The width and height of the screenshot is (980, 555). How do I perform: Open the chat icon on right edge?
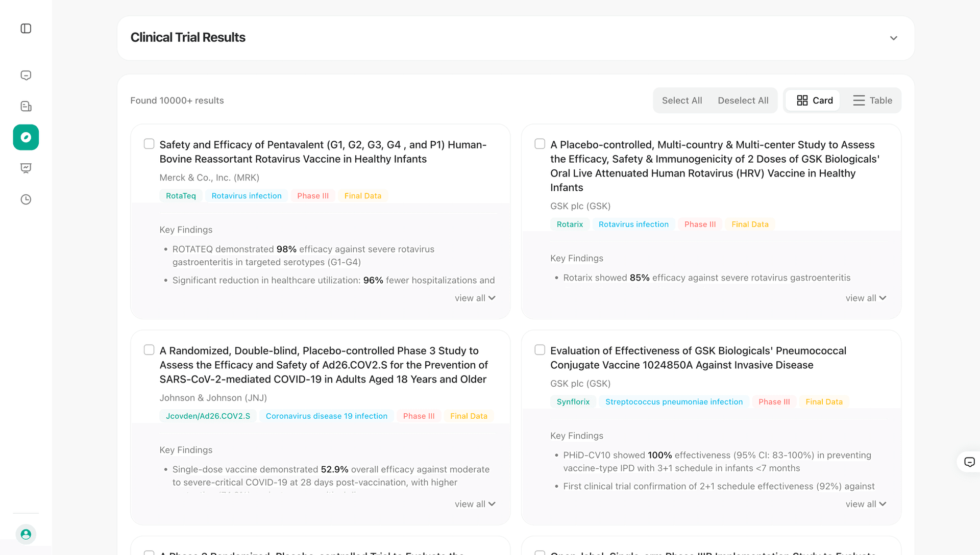click(969, 462)
